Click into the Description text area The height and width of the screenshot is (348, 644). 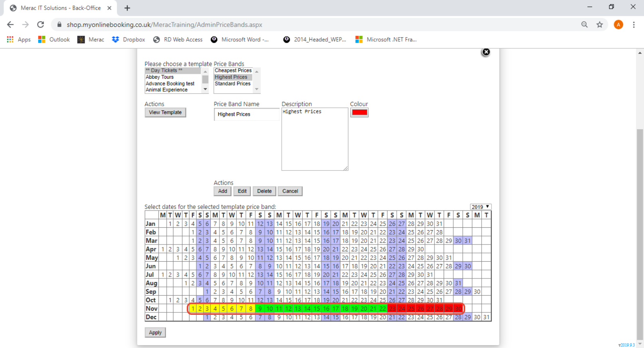point(315,139)
